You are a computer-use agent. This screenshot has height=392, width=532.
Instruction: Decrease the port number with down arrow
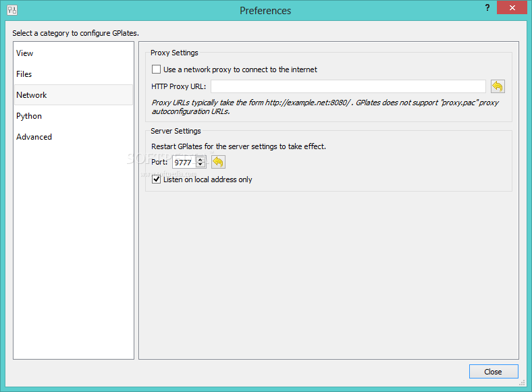[201, 165]
